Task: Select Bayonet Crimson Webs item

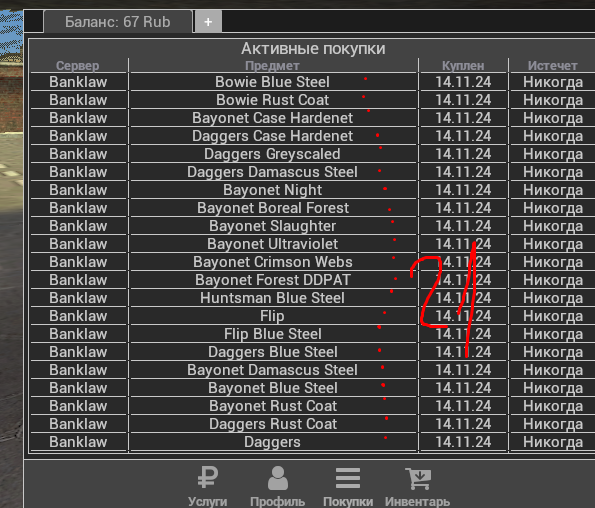Action: 272,262
